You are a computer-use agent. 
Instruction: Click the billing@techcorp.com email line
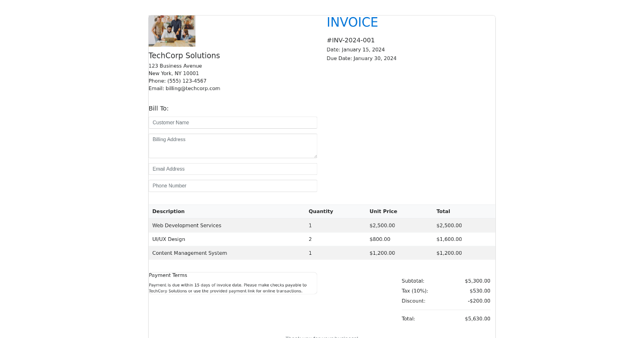pyautogui.click(x=184, y=89)
